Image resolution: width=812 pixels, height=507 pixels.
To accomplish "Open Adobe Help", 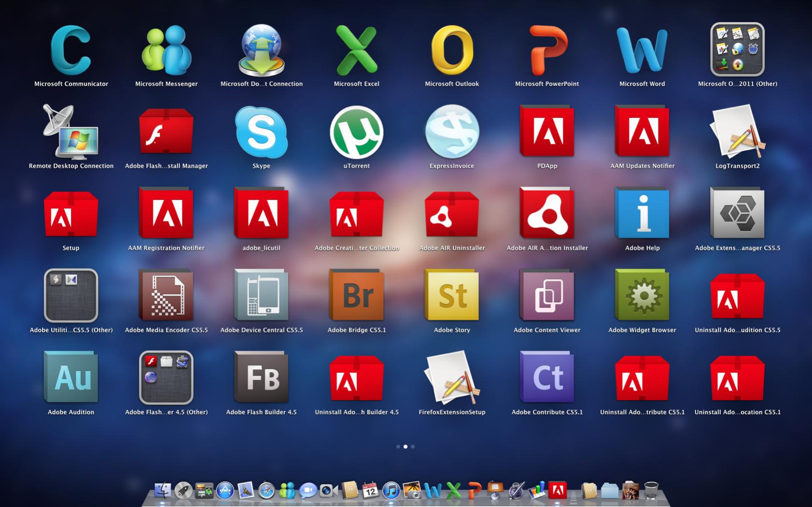I will coord(642,213).
